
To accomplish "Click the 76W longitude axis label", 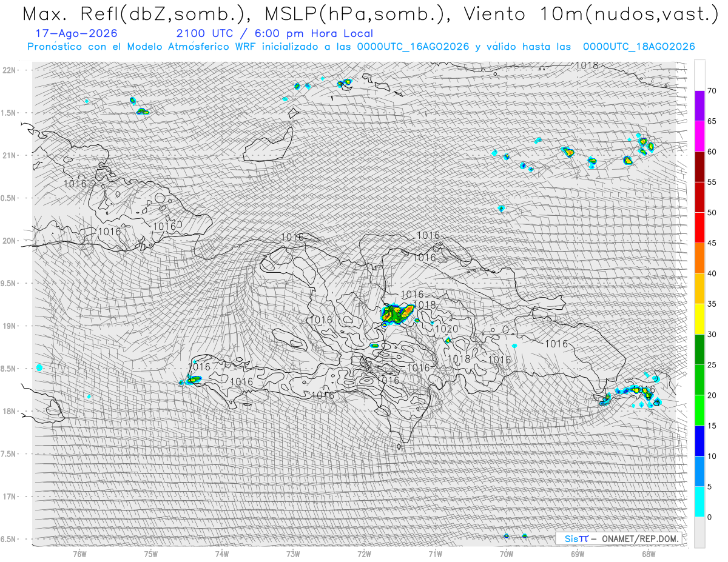I will click(x=79, y=554).
